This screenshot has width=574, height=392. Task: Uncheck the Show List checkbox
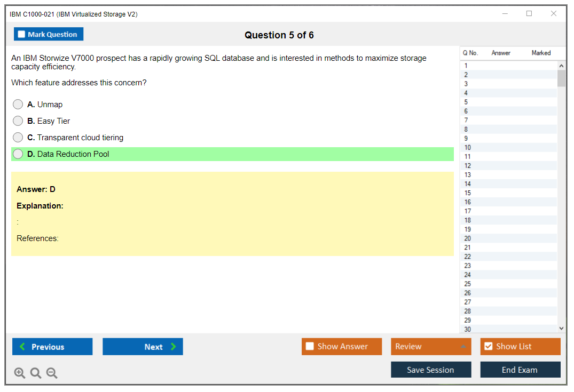tap(488, 347)
